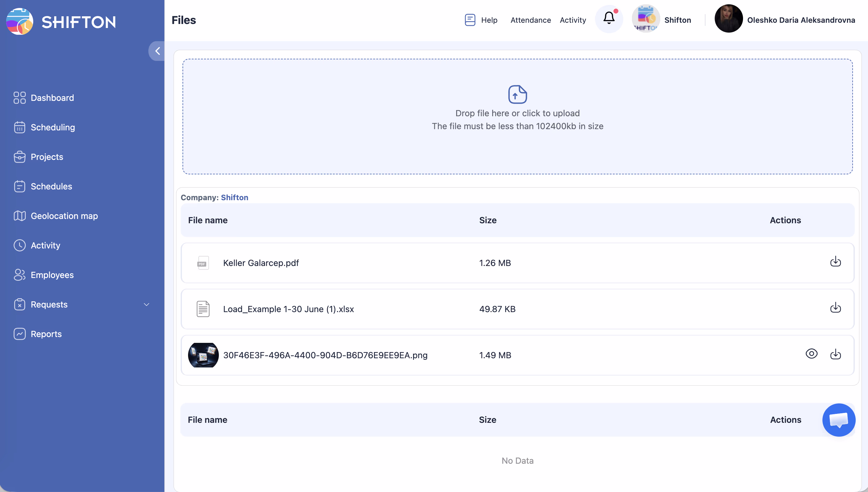Image resolution: width=868 pixels, height=492 pixels.
Task: Click the png file thumbnail image
Action: [x=203, y=355]
